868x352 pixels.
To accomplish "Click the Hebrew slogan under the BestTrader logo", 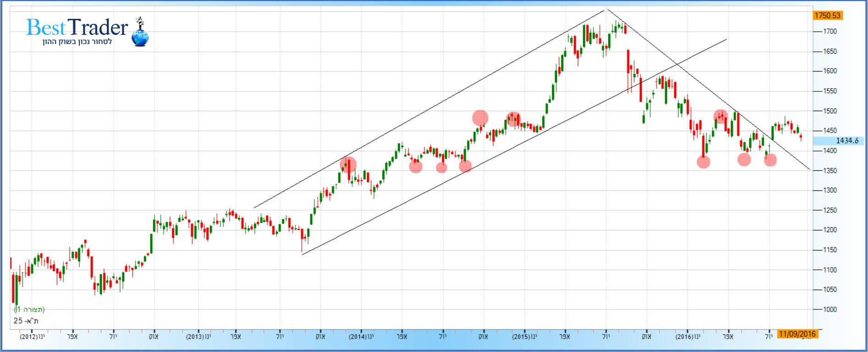I will [77, 42].
